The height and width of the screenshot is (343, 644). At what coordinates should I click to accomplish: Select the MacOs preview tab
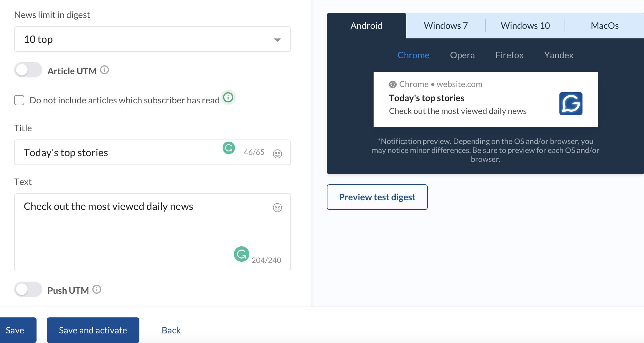604,26
